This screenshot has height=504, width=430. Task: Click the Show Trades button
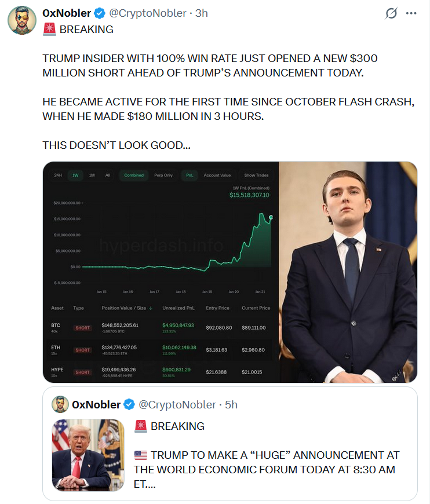point(256,175)
